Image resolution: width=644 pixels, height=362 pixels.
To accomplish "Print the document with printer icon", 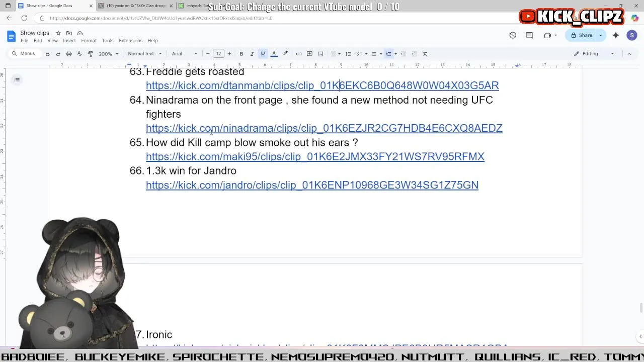I will click(x=69, y=54).
